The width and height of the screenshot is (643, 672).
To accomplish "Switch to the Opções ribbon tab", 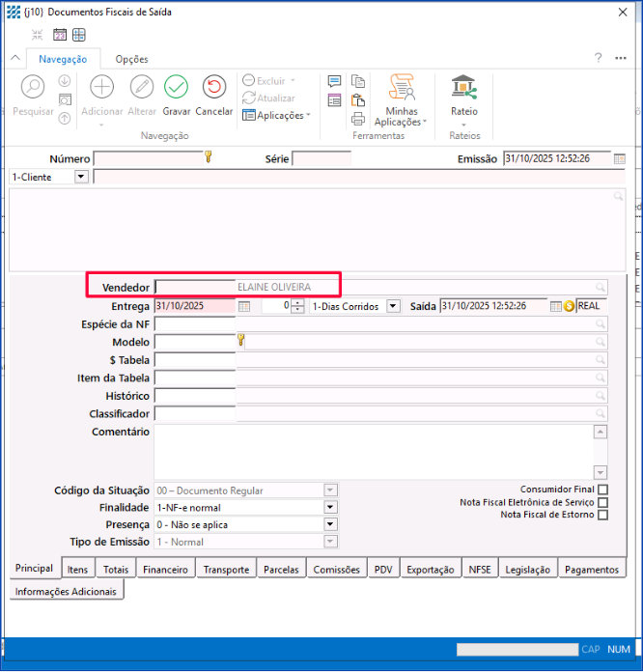I will tap(132, 59).
